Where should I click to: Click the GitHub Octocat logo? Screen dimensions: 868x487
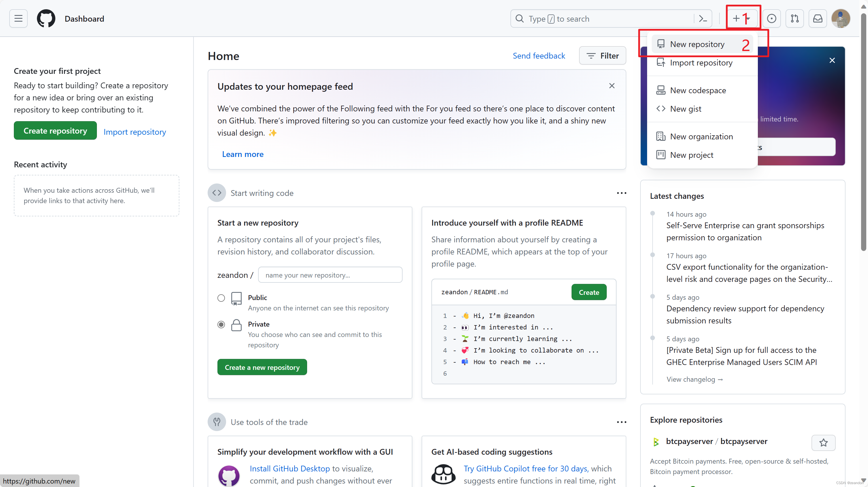(x=46, y=18)
